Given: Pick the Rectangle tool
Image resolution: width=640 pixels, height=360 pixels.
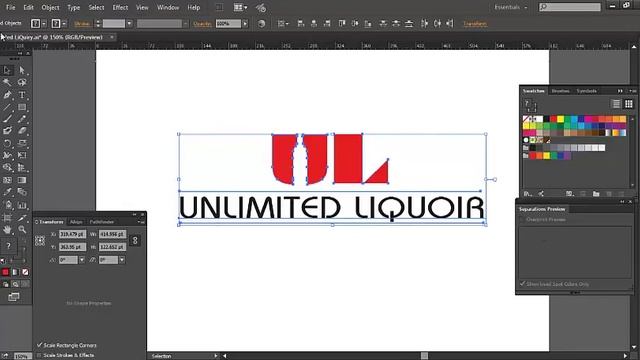Looking at the screenshot, I should tap(22, 107).
